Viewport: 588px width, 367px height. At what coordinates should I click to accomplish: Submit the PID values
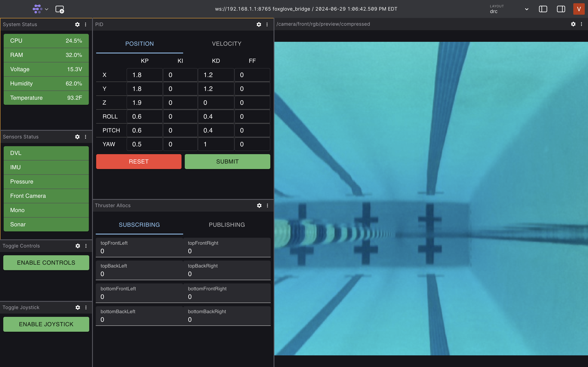click(227, 162)
